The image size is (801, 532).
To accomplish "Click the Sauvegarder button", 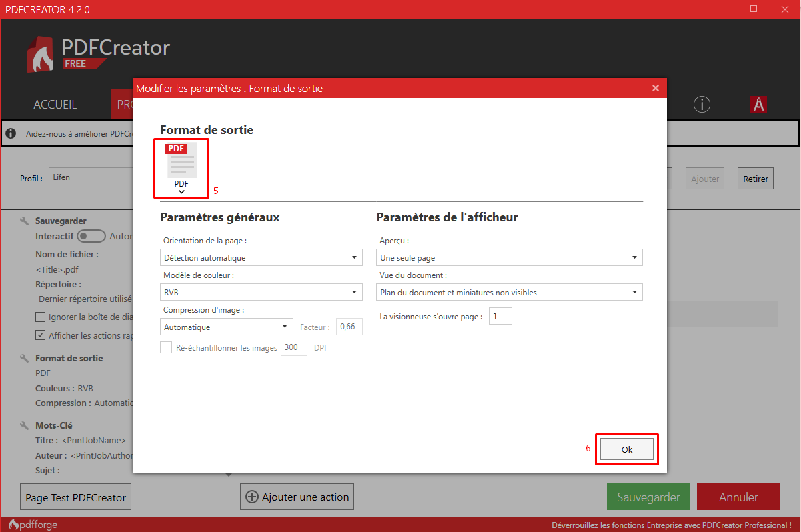I will (x=648, y=497).
